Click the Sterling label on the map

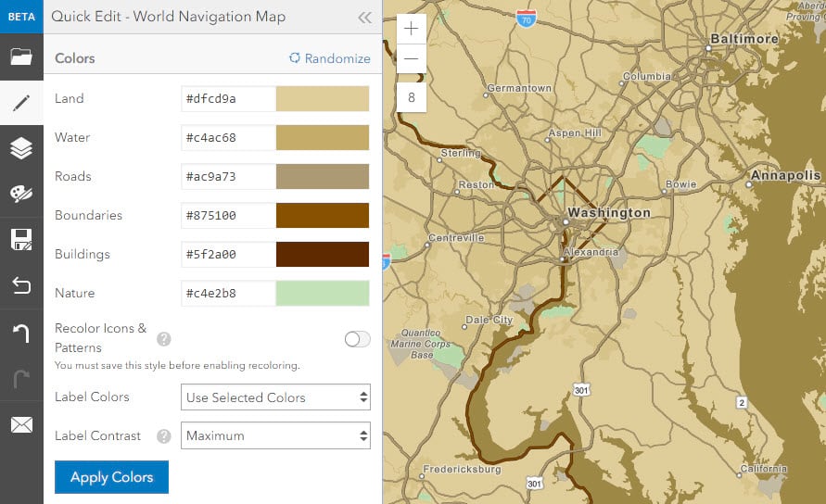[461, 153]
